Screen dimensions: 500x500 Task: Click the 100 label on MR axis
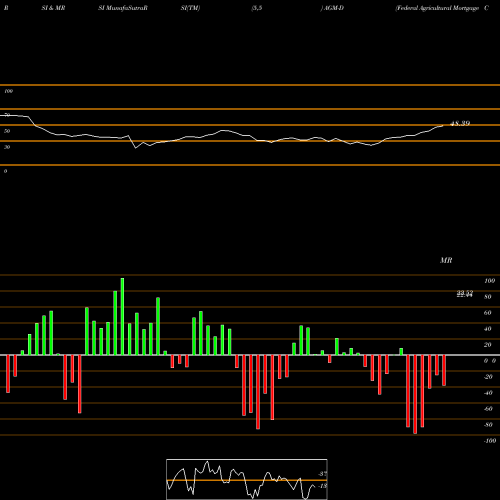489,281
